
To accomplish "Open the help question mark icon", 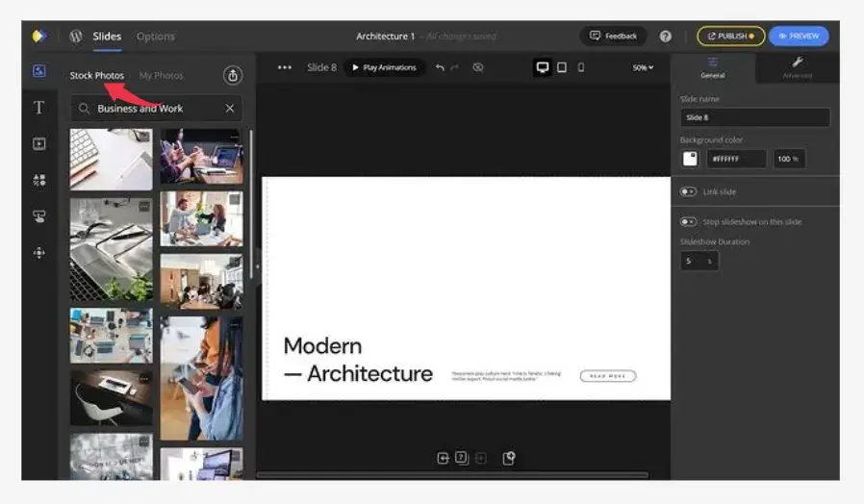I will coord(666,36).
